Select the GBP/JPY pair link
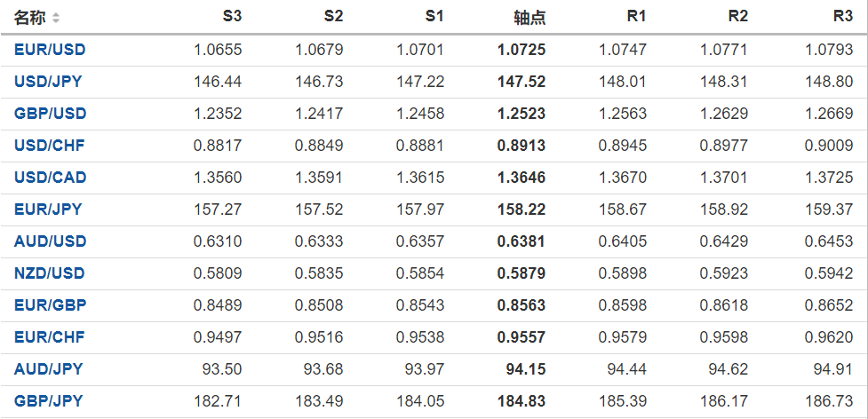The image size is (868, 419). coord(48,401)
